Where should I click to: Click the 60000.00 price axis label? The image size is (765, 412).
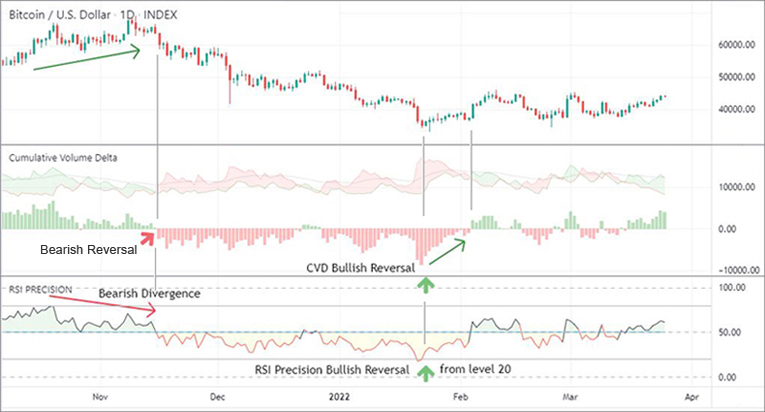point(737,45)
